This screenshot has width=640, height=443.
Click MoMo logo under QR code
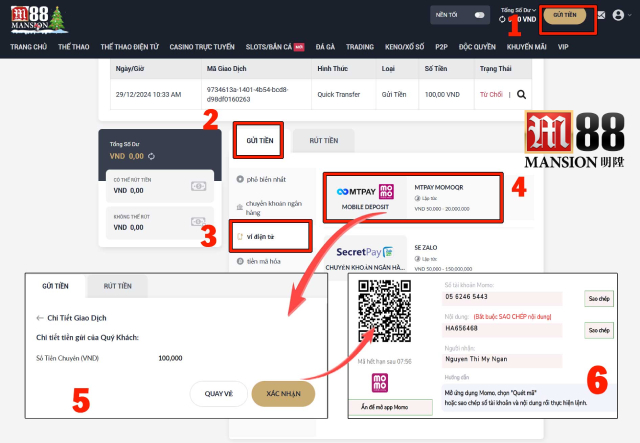pyautogui.click(x=380, y=383)
